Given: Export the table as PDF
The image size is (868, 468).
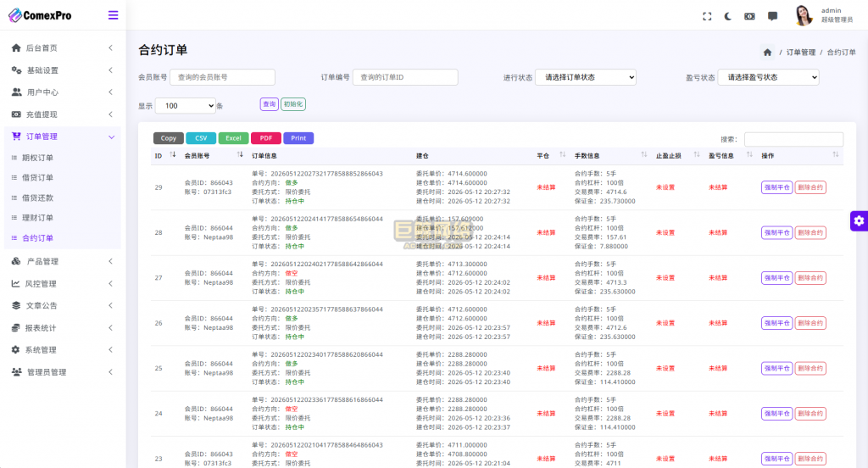Looking at the screenshot, I should pos(265,138).
